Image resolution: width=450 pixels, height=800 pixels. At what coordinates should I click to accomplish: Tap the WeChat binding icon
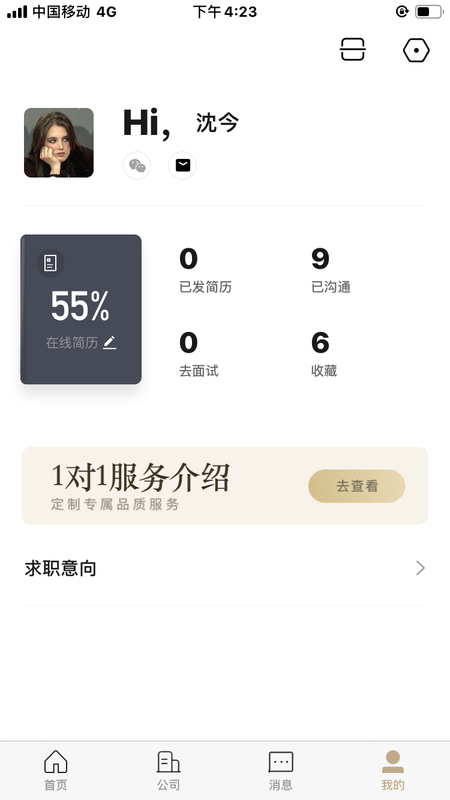tap(137, 166)
